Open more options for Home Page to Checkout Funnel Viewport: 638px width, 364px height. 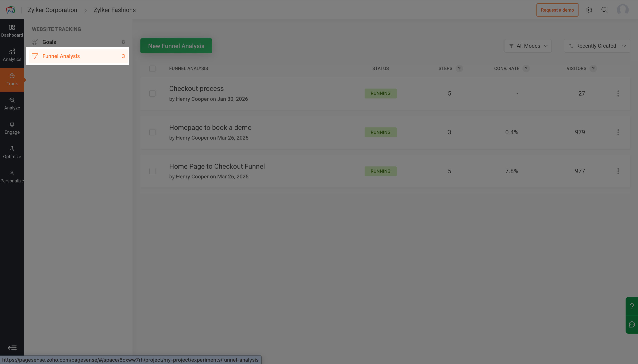click(618, 171)
